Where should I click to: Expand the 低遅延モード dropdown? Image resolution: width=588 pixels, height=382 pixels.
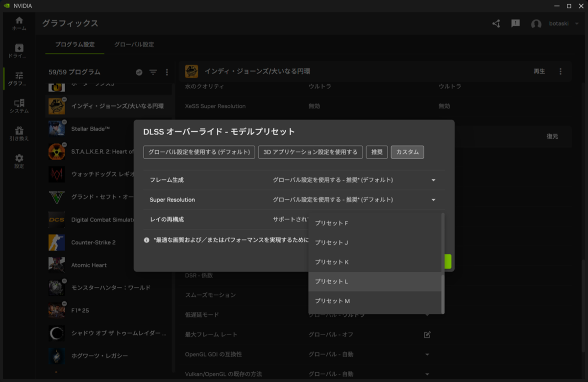(427, 314)
